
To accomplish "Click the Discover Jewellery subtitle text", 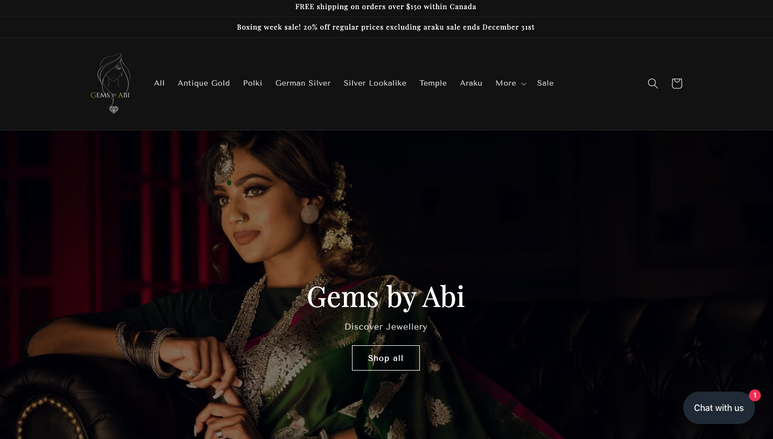I will [386, 327].
